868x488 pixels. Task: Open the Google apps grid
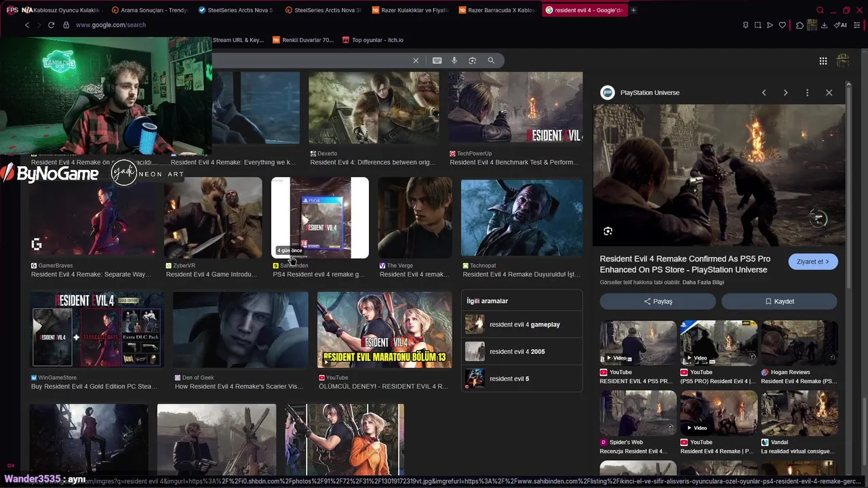823,61
